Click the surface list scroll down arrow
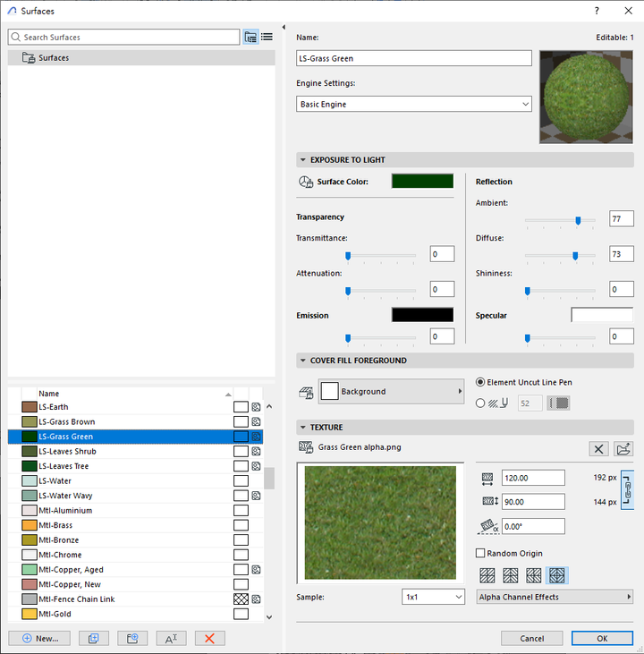This screenshot has height=654, width=644. [x=269, y=617]
